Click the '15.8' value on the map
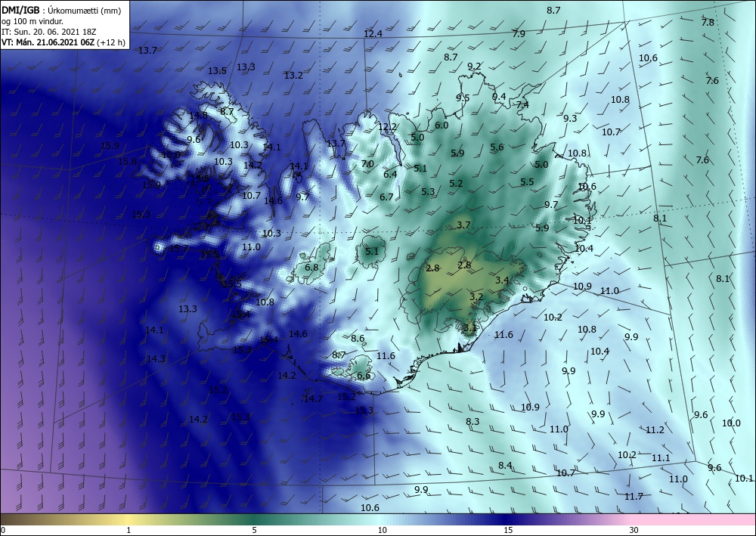Viewport: 756px width, 536px height. click(x=127, y=162)
